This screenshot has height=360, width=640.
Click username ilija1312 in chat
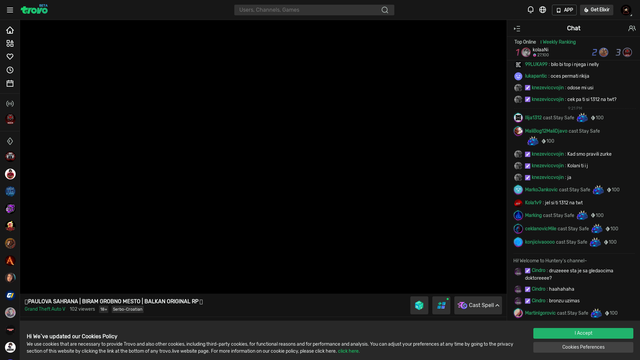pos(533,118)
